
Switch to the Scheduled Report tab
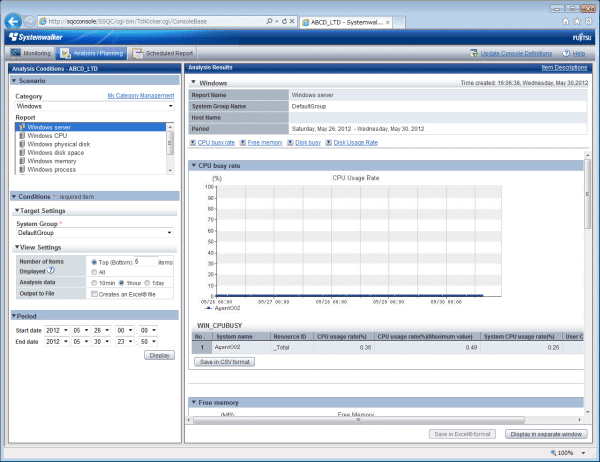[x=163, y=53]
